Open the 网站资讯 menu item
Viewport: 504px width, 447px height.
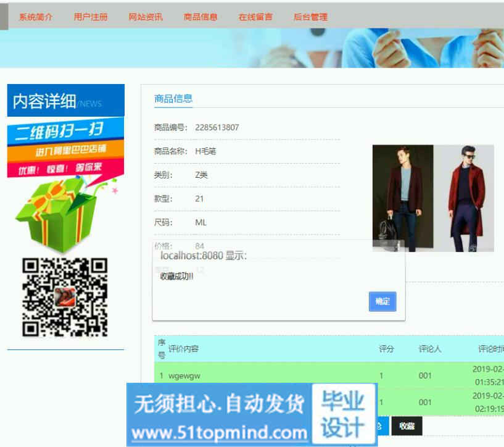(x=146, y=17)
